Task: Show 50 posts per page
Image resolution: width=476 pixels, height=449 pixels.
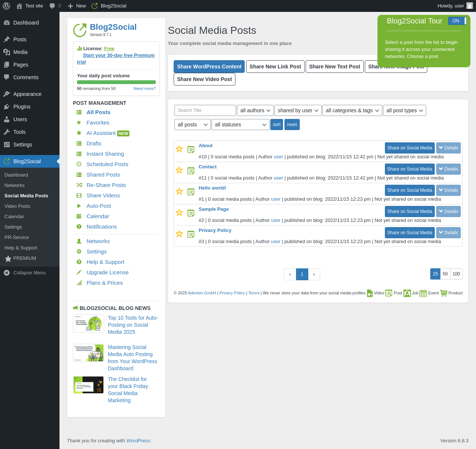Action: [445, 274]
